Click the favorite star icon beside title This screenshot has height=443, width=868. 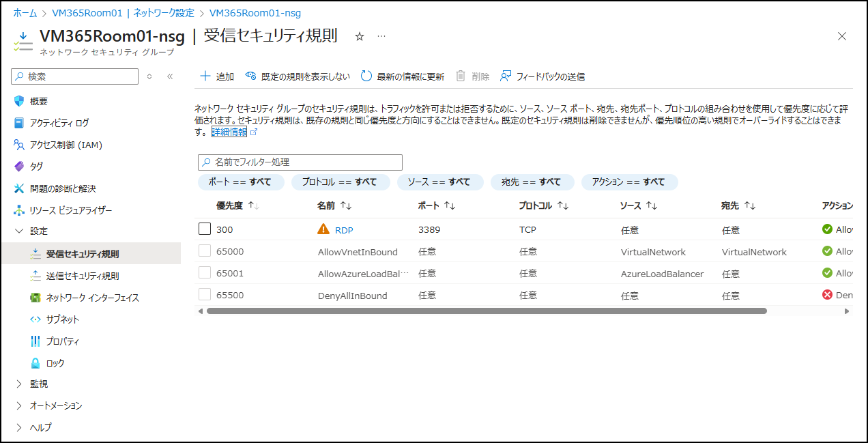(x=360, y=36)
